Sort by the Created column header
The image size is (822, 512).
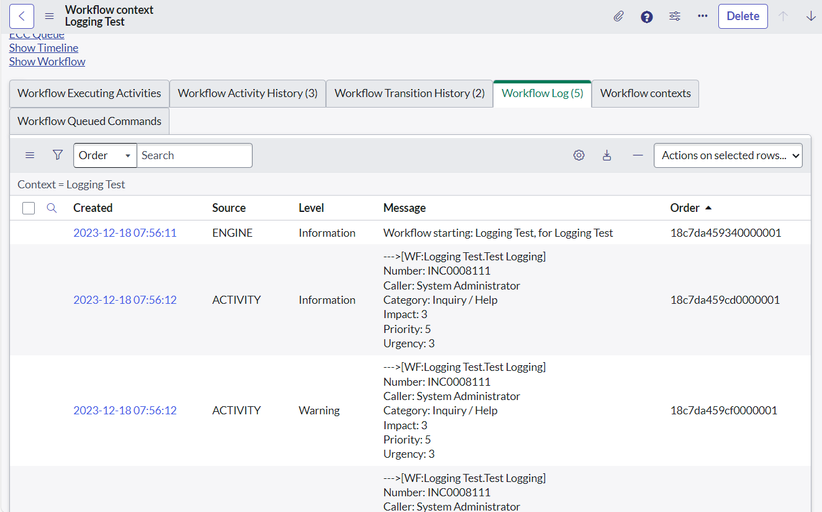click(93, 208)
